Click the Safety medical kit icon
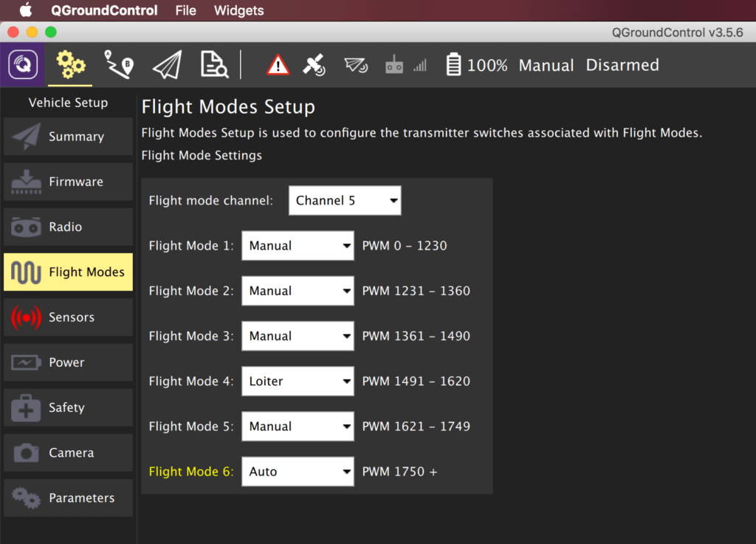The height and width of the screenshot is (544, 756). pos(26,407)
